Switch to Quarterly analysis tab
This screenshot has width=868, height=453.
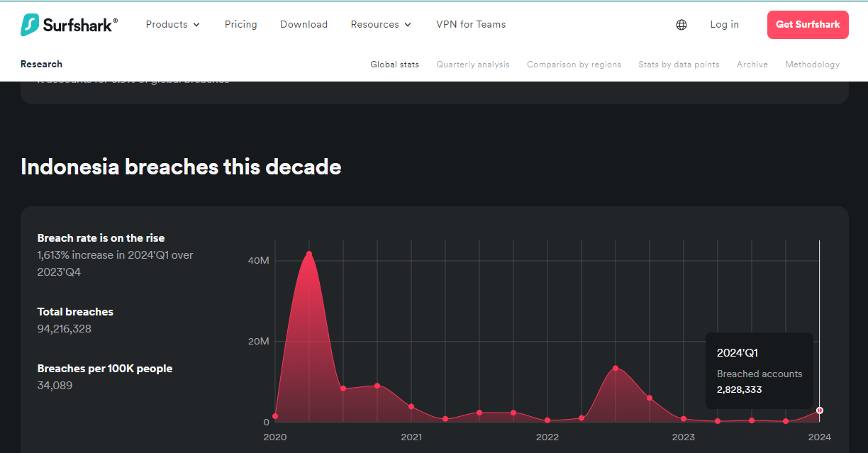click(x=472, y=65)
